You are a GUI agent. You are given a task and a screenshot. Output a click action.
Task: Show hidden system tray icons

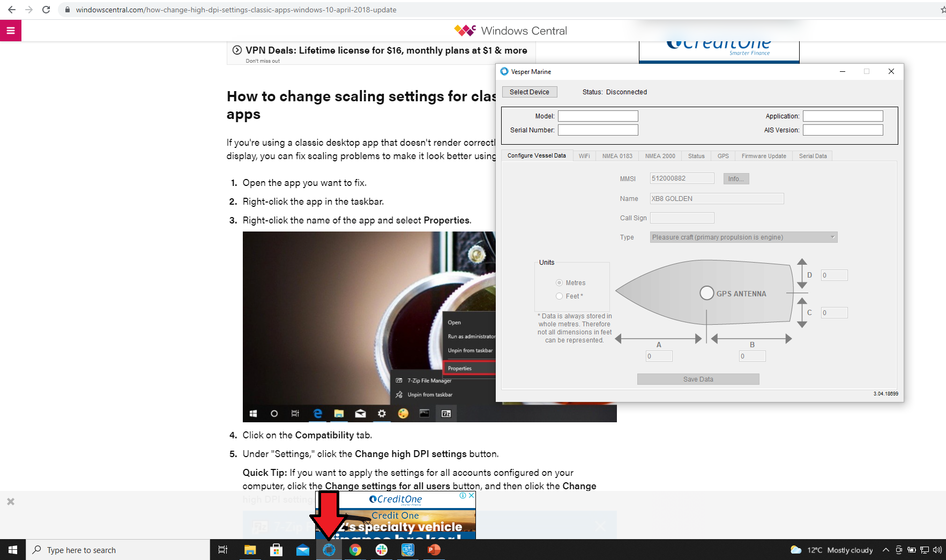(x=885, y=550)
